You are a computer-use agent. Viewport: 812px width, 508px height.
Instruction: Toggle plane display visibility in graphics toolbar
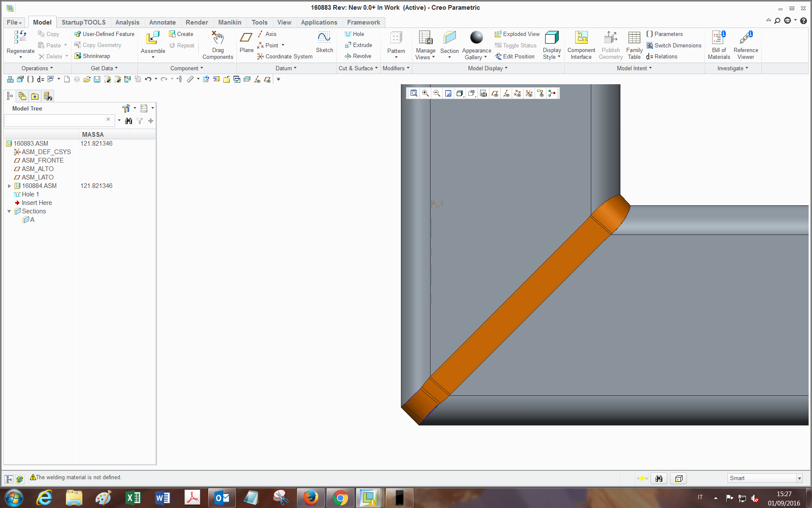pyautogui.click(x=495, y=93)
